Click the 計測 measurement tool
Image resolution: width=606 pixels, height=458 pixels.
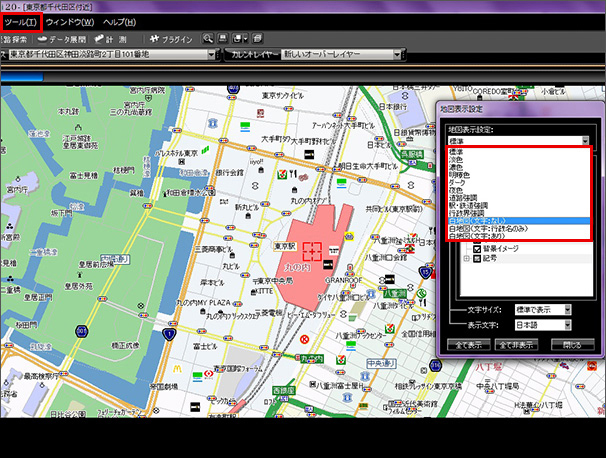[111, 39]
